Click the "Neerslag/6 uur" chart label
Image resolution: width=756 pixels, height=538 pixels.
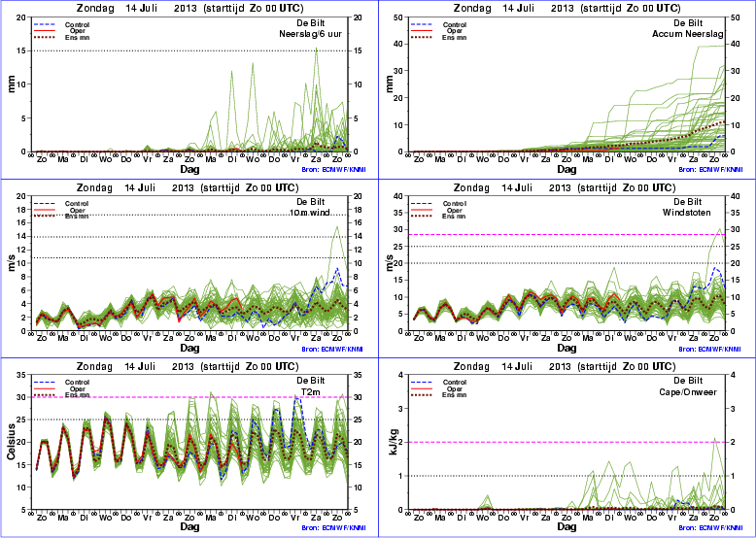[x=310, y=34]
